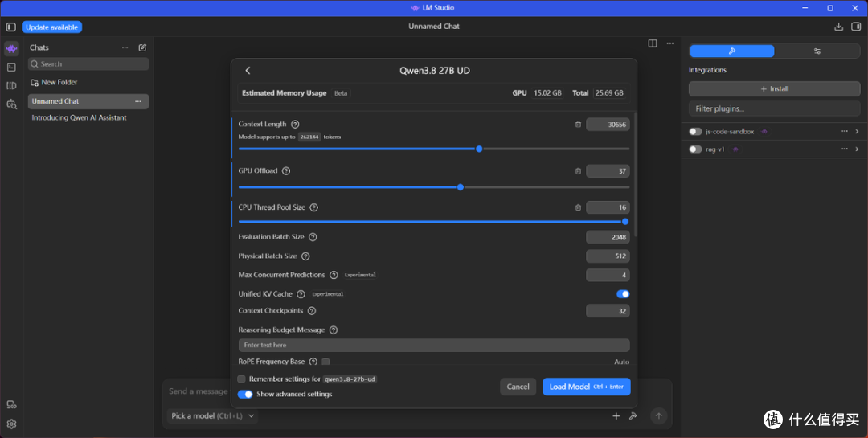Enable the js-code-sandbox plugin switch

pos(695,131)
